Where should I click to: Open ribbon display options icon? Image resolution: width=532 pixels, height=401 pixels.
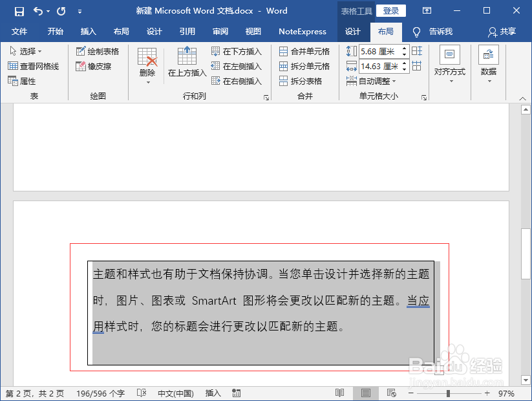point(427,11)
